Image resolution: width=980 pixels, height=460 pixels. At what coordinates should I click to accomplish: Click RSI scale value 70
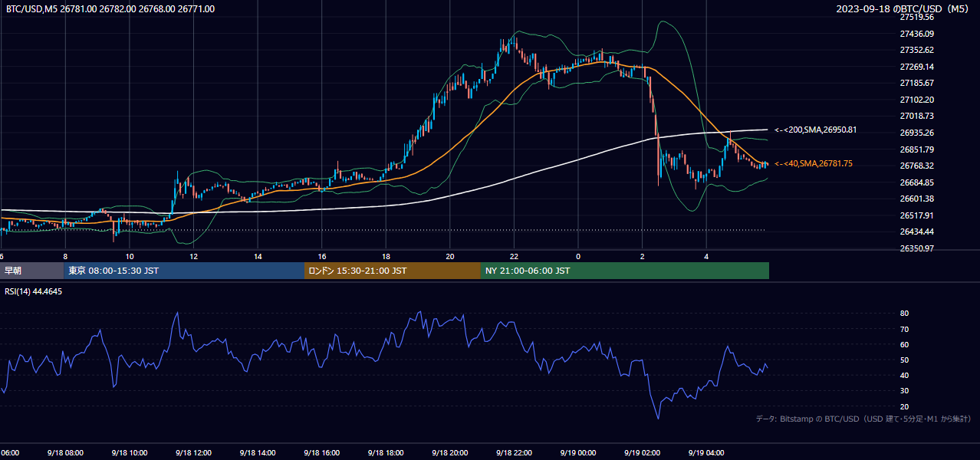coord(904,329)
